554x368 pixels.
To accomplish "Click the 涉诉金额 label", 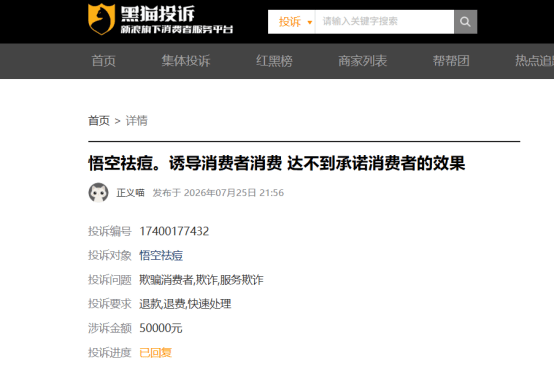I will click(110, 328).
